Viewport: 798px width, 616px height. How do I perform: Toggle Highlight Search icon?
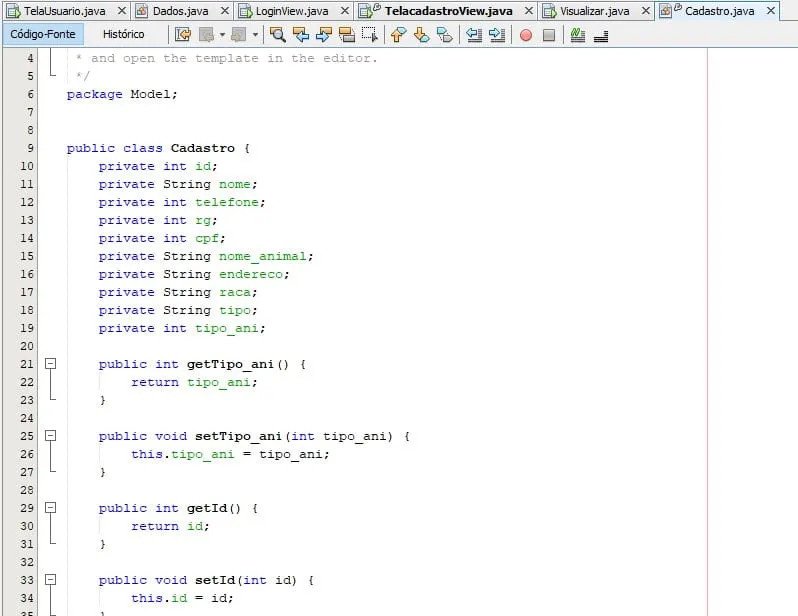(347, 35)
